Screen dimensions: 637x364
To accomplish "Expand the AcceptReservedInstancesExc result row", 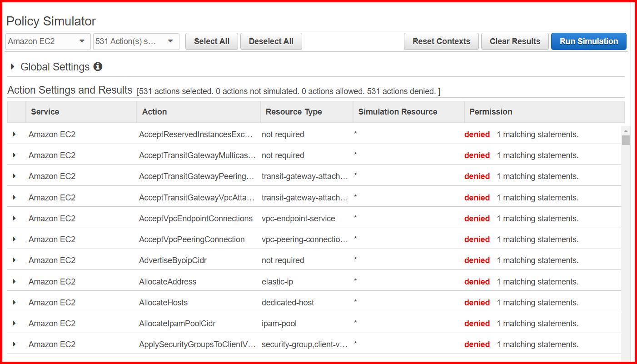I will pyautogui.click(x=14, y=134).
